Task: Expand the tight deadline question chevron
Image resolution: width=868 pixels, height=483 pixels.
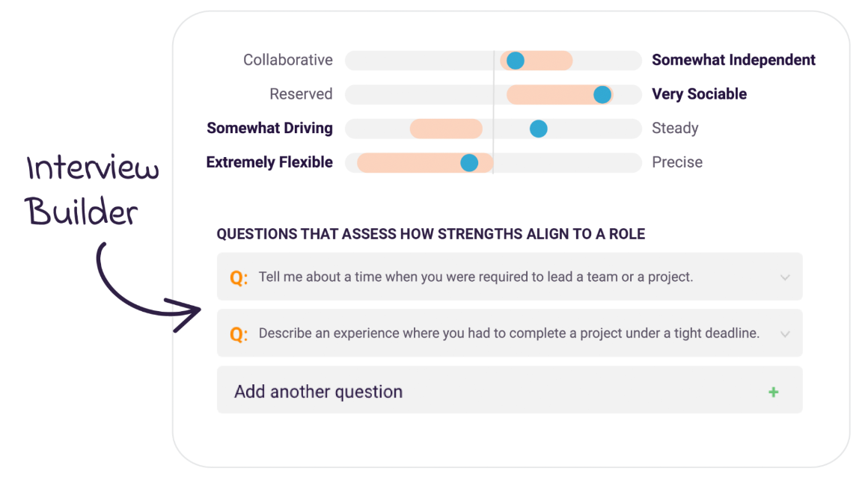Action: pos(785,334)
